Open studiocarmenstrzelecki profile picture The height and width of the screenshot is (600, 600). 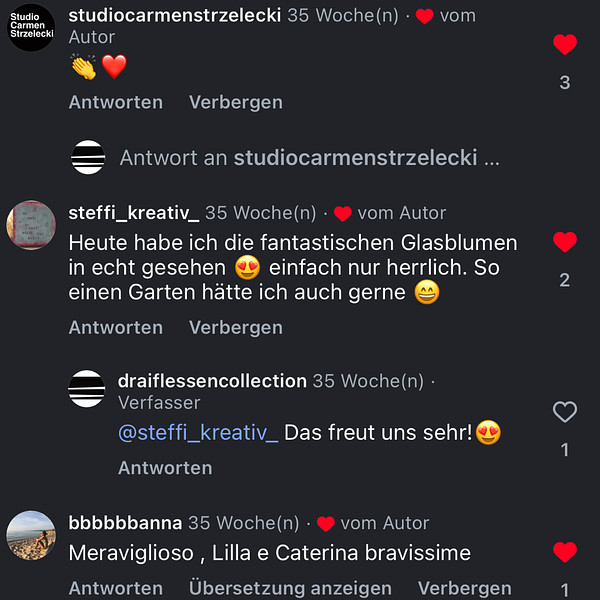pyautogui.click(x=31, y=27)
